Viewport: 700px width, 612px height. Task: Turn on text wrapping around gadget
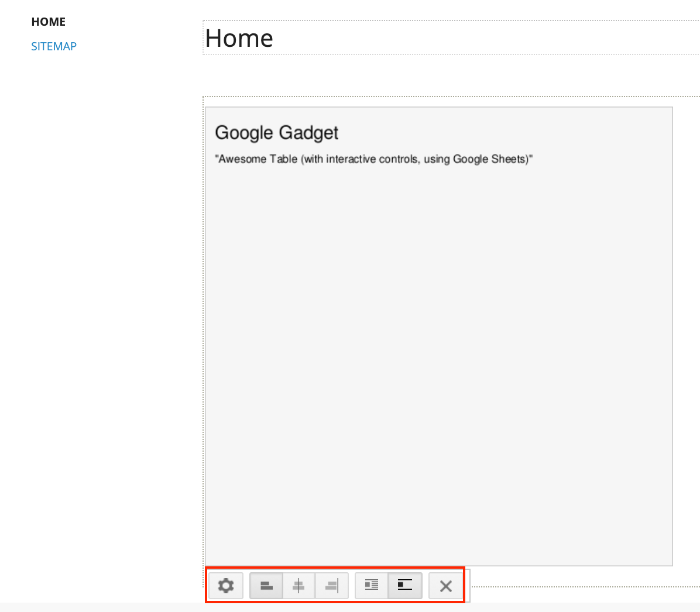[372, 586]
